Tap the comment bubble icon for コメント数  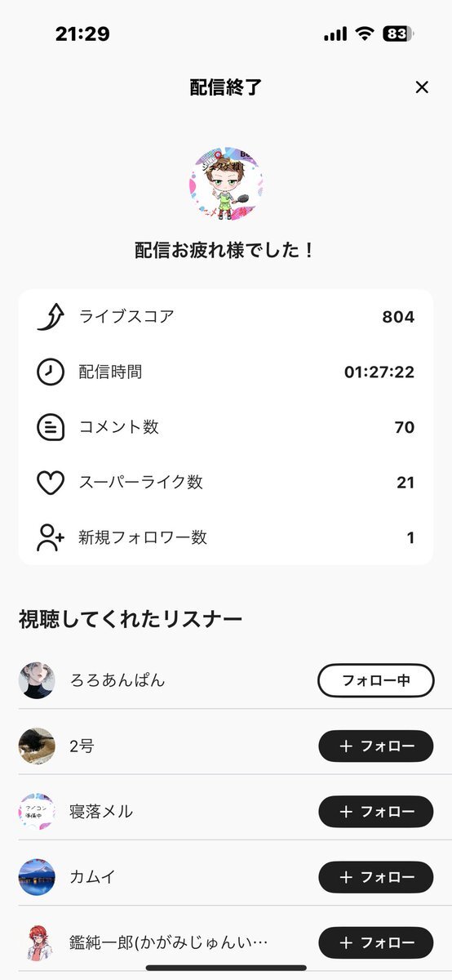[x=51, y=427]
